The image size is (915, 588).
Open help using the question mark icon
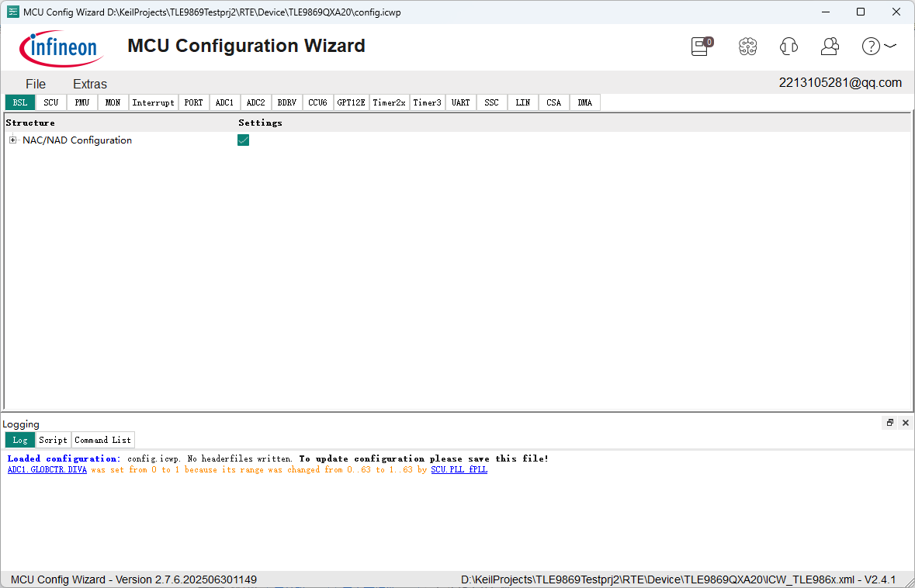(x=870, y=47)
